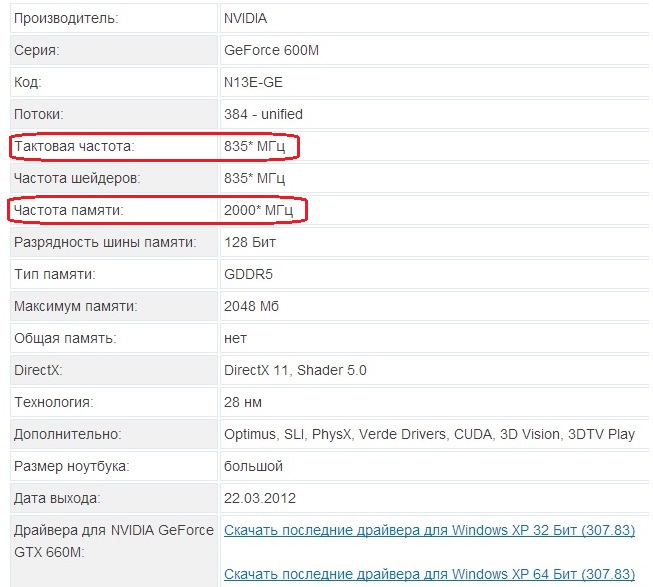Select the 128 Бит bus width value

coord(250,242)
